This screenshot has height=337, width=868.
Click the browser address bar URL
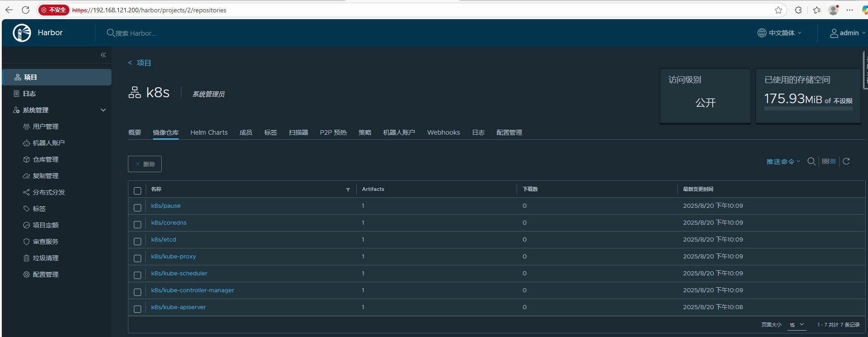pos(149,10)
